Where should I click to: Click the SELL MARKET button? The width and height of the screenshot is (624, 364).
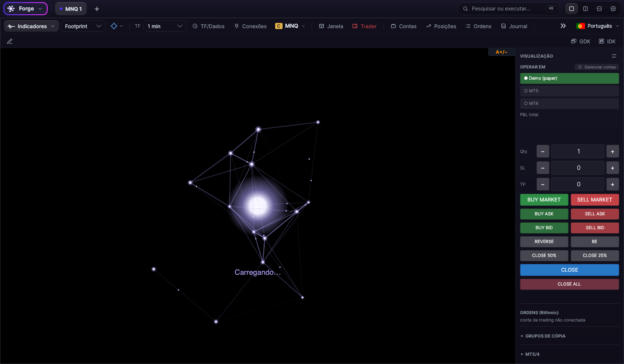click(x=595, y=200)
